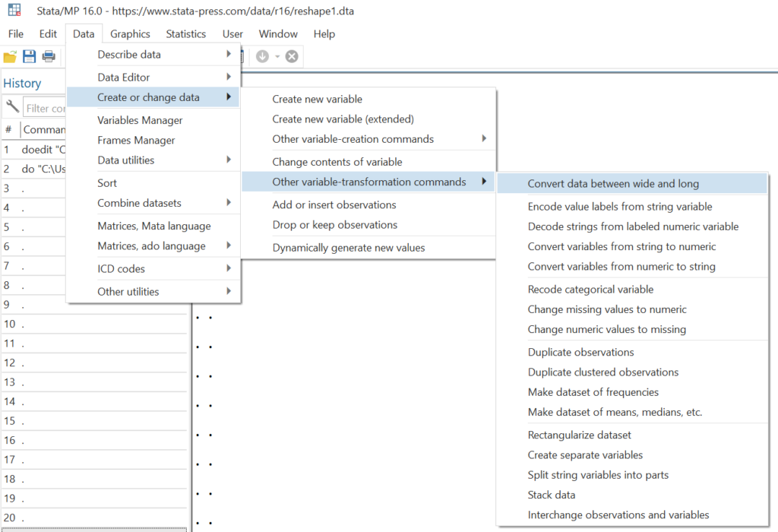The height and width of the screenshot is (532, 778).
Task: Click the Filter commands input field
Action: [x=45, y=108]
